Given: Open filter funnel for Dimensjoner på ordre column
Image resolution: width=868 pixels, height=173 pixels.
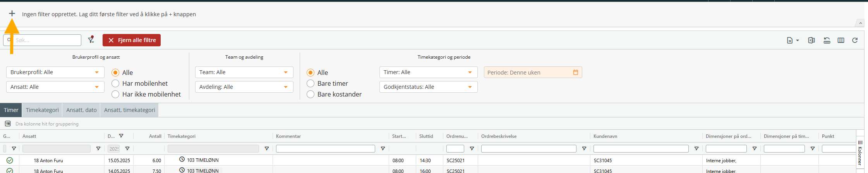Looking at the screenshot, I should 754,149.
